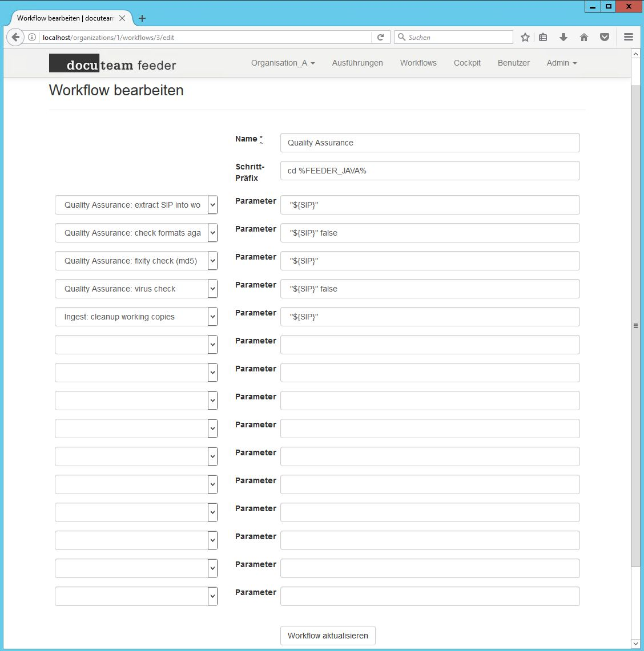Click the docuteam feeder logo
Image resolution: width=644 pixels, height=651 pixels.
coord(112,64)
